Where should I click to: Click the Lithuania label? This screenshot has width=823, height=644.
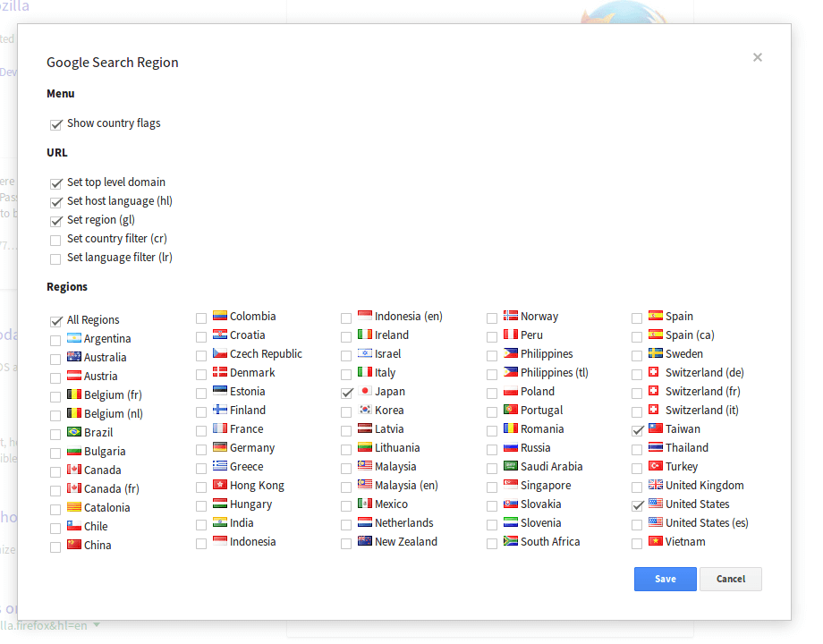pyautogui.click(x=397, y=448)
